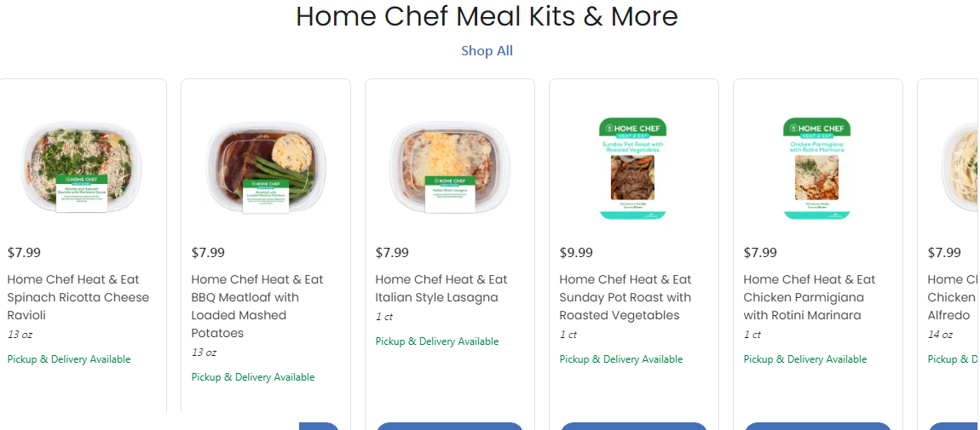Screen dimensions: 980x430
Task: Click the $9.99 price on Pot Roast
Action: coord(576,253)
